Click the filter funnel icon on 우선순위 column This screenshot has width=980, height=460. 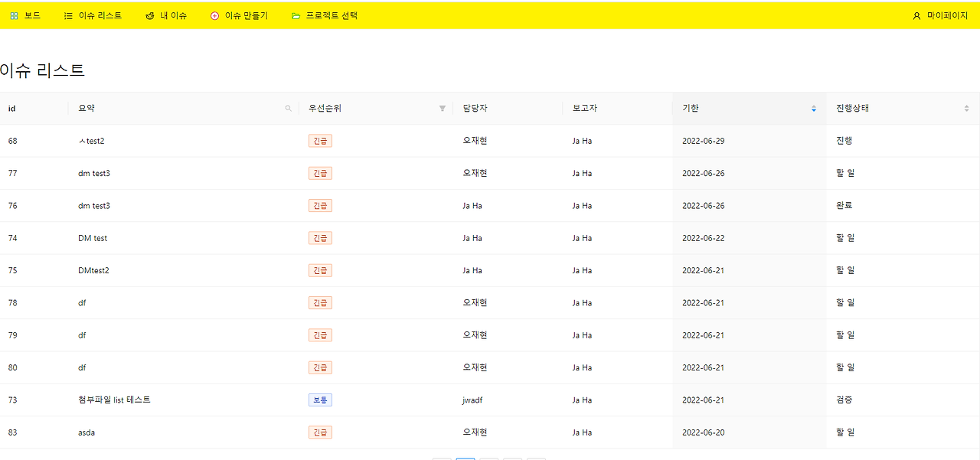coord(442,108)
